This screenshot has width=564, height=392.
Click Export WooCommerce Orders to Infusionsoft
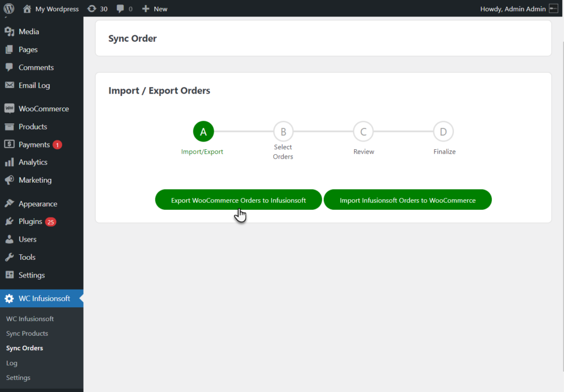click(238, 200)
